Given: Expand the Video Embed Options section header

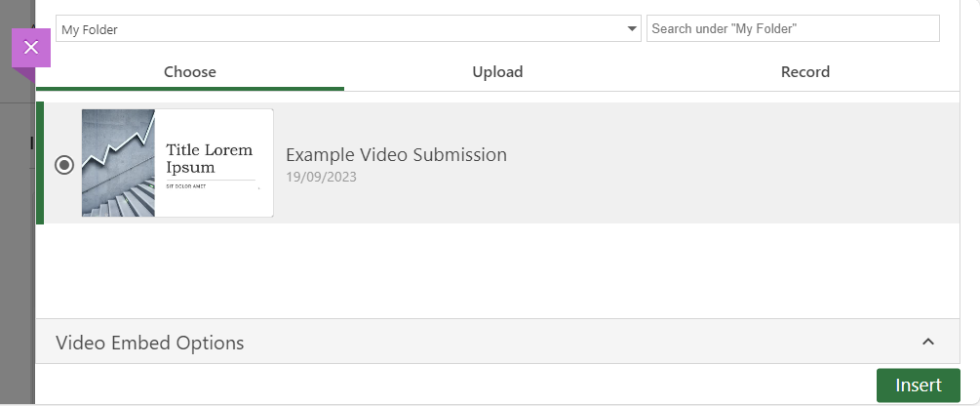Looking at the screenshot, I should [497, 342].
